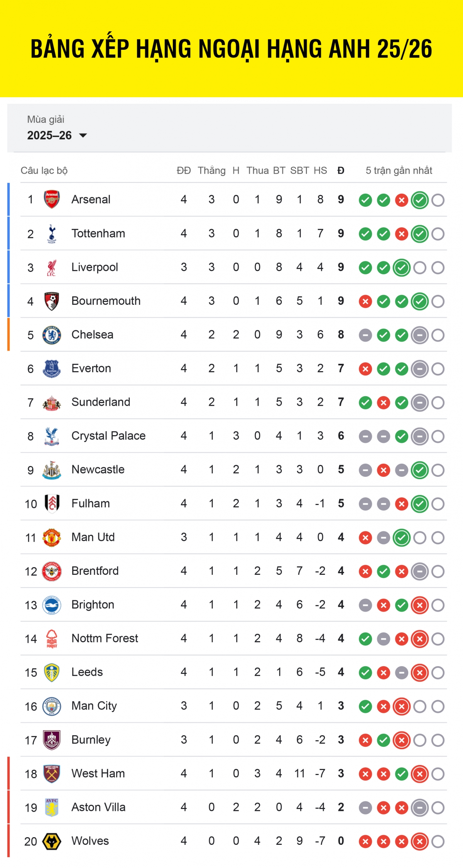
Task: Click the Liverpool club crest
Action: tap(52, 267)
